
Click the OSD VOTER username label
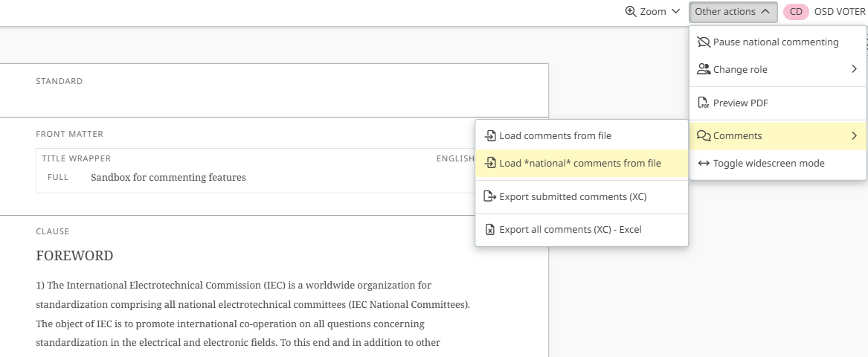pyautogui.click(x=840, y=12)
